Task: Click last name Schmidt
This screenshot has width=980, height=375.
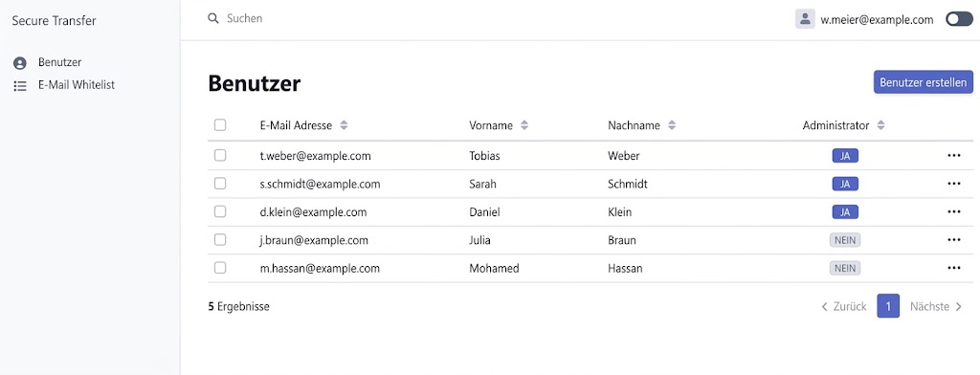Action: [x=628, y=184]
